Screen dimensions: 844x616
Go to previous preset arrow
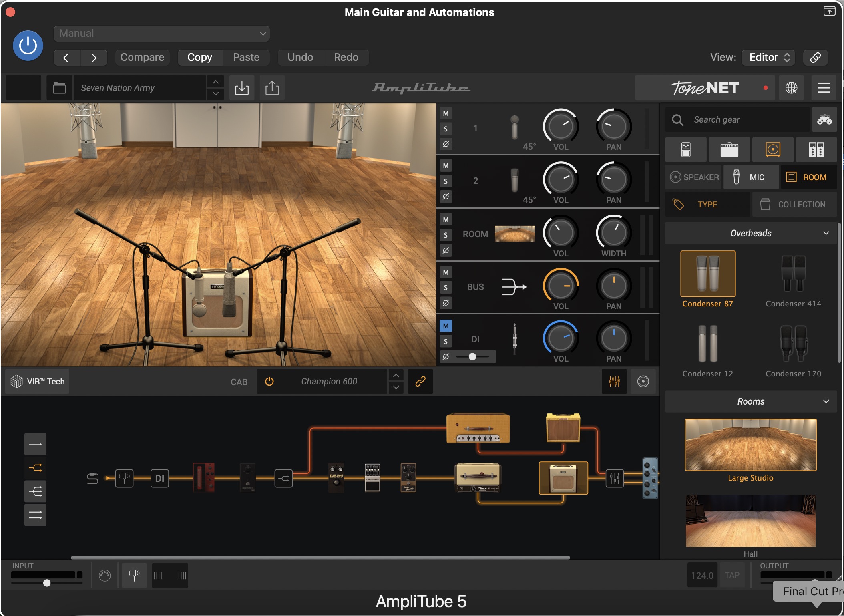tap(66, 58)
